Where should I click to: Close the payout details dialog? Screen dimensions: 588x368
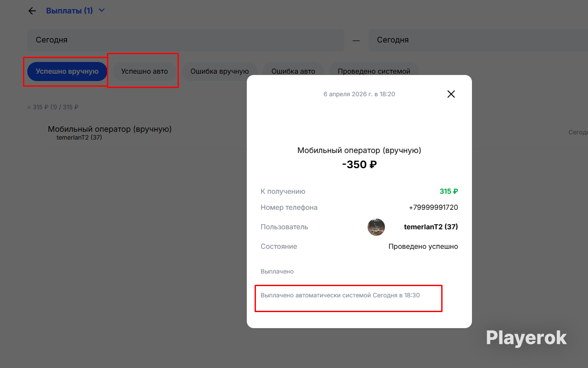(x=451, y=94)
